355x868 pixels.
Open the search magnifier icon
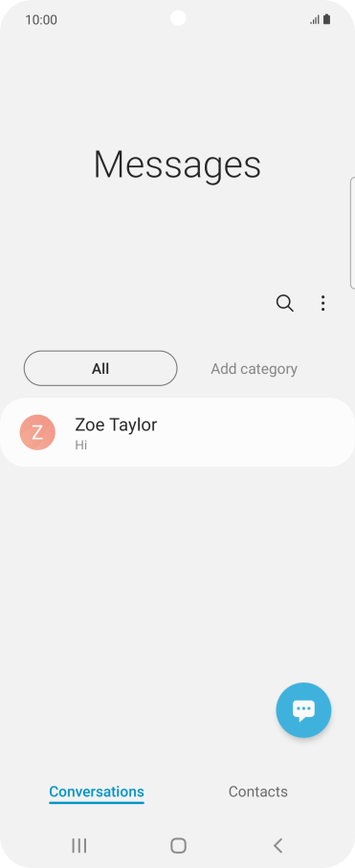pyautogui.click(x=284, y=303)
